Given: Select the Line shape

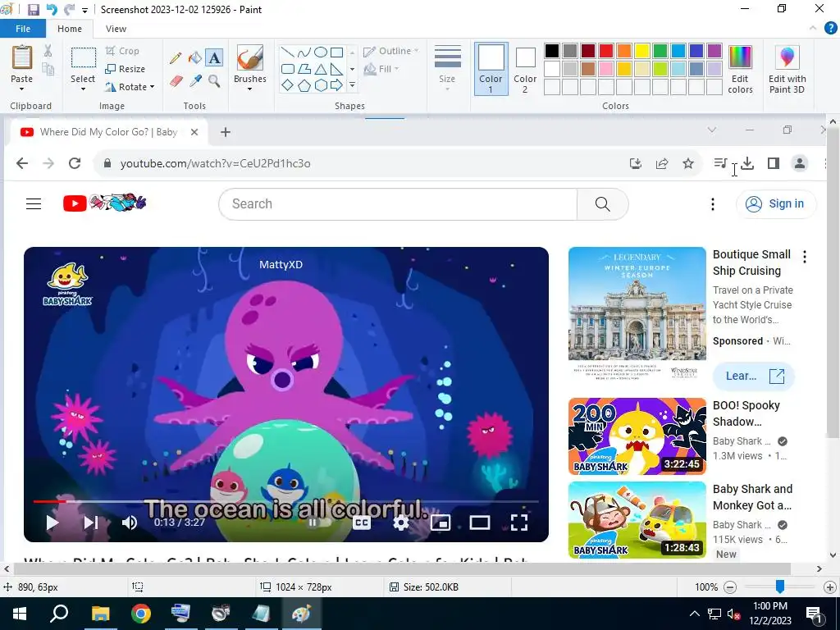Looking at the screenshot, I should pyautogui.click(x=288, y=52).
